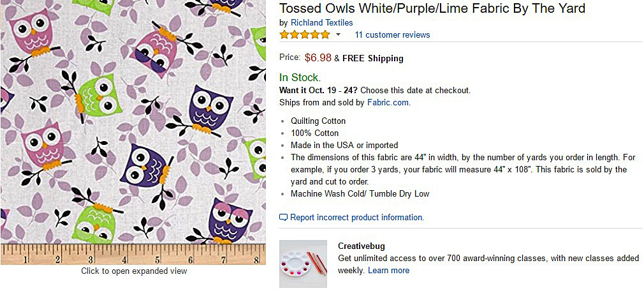The image size is (644, 293).
Task: Expand the rating breakdown arrow beside stars
Action: 338,34
